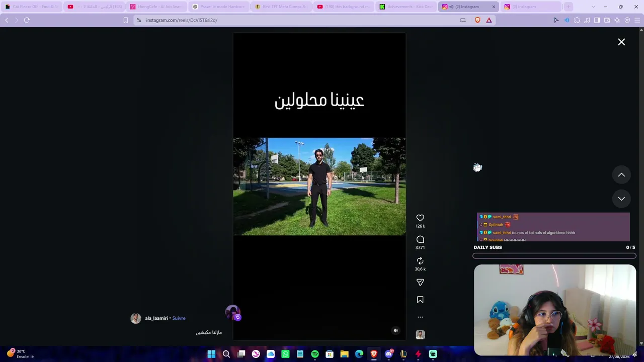The height and width of the screenshot is (362, 644).
Task: Open the browser hamburger menu
Action: click(x=637, y=20)
